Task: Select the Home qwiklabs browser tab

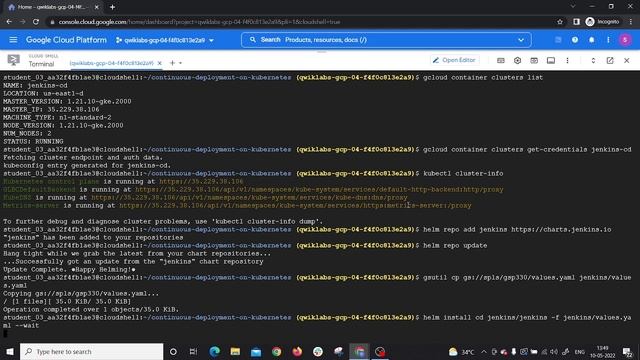Action: (53, 7)
